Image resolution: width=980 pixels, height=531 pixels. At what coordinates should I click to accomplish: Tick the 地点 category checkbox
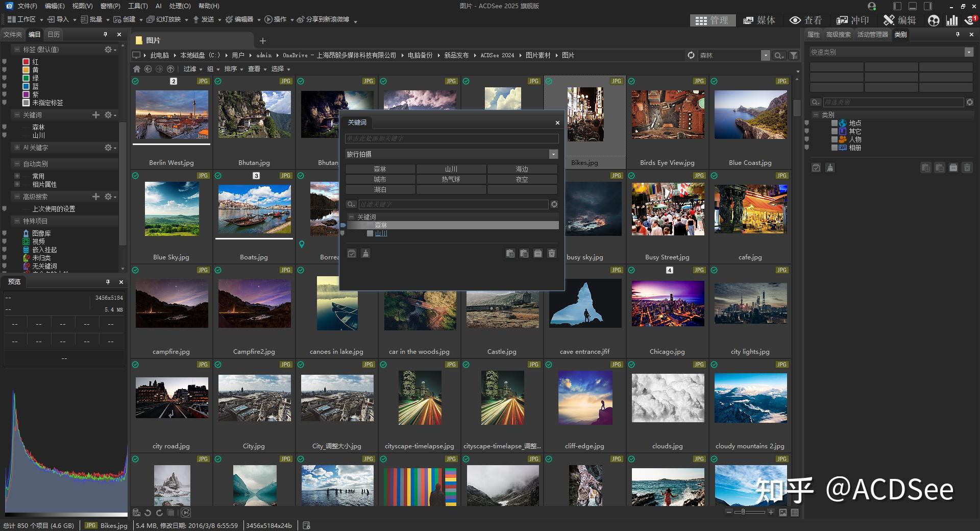(835, 123)
